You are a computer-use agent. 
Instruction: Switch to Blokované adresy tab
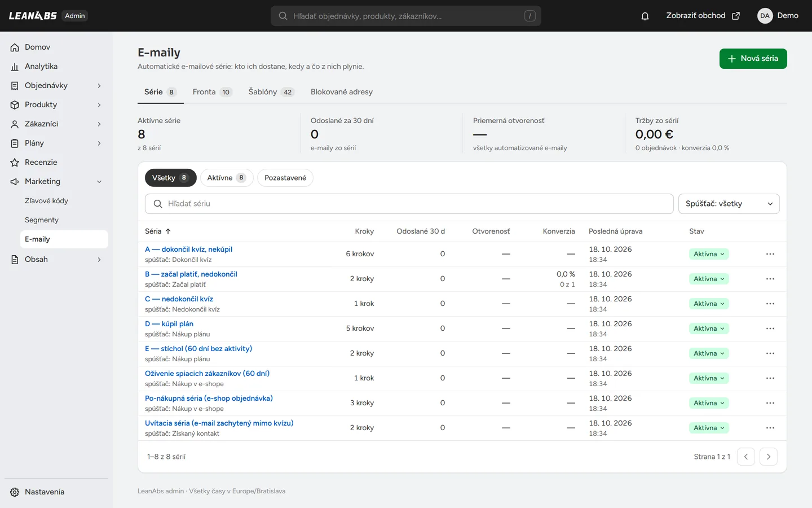tap(342, 92)
